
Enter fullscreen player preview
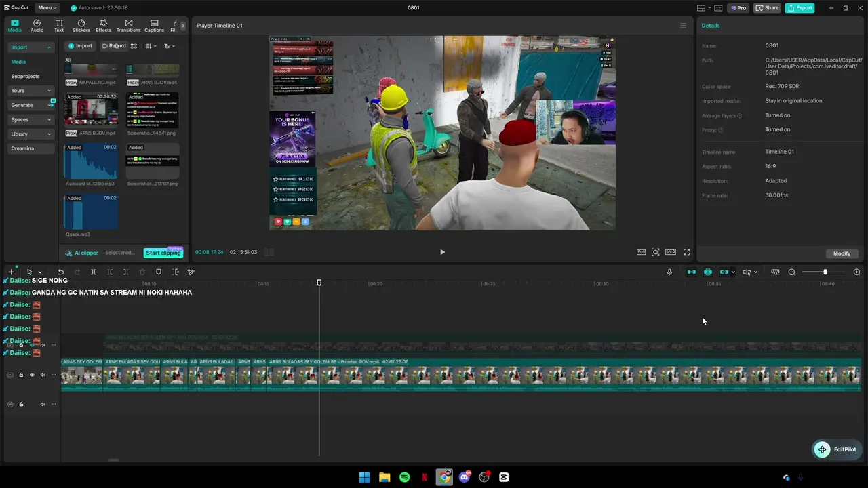686,252
